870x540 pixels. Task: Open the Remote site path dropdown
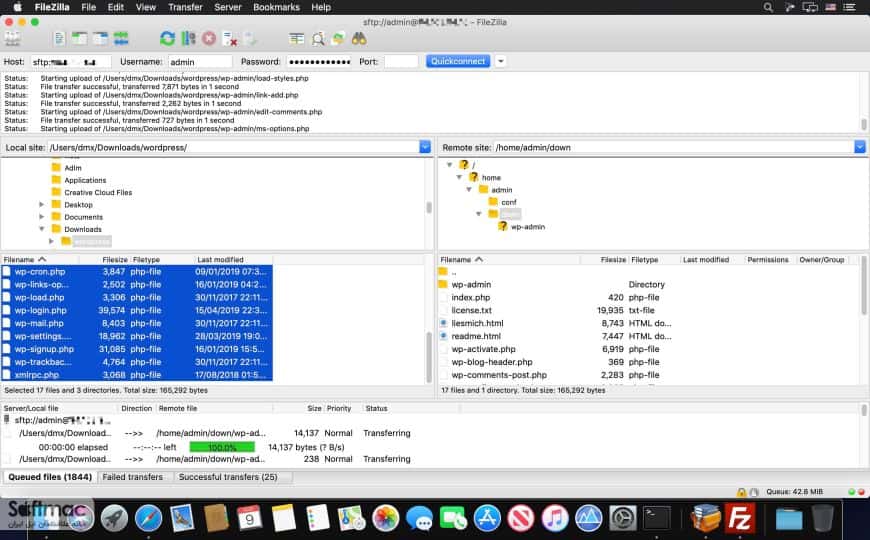[859, 147]
